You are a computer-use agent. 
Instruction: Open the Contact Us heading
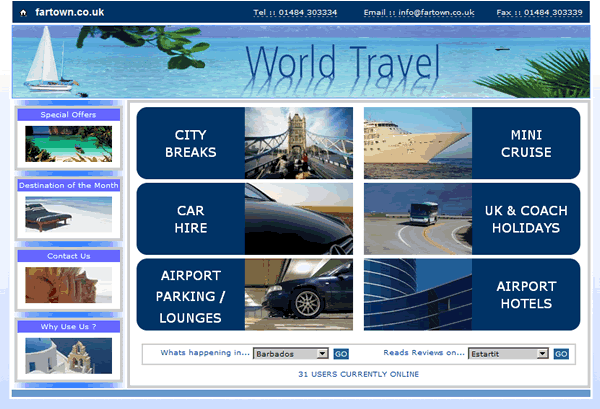click(68, 256)
